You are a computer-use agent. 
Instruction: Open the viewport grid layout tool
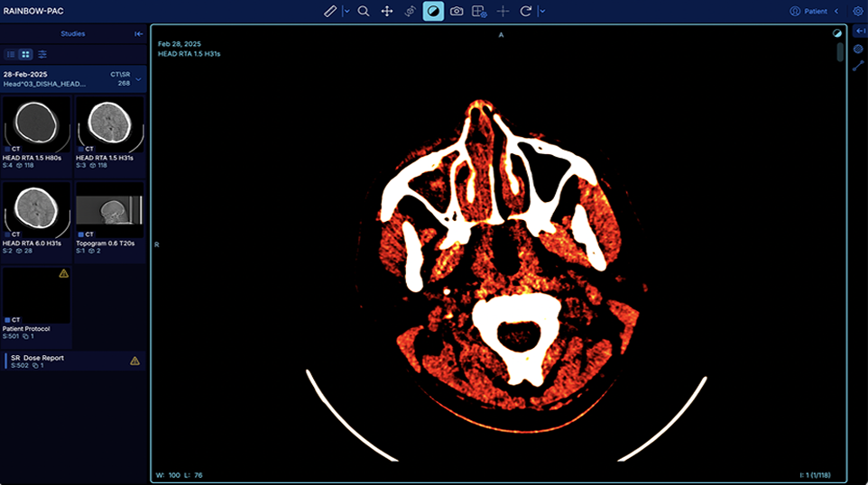point(480,12)
